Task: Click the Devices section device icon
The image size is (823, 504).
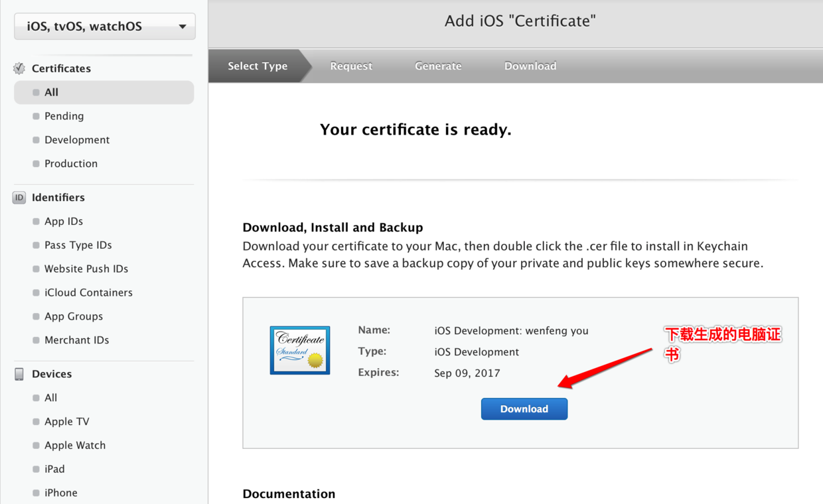Action: 19,374
